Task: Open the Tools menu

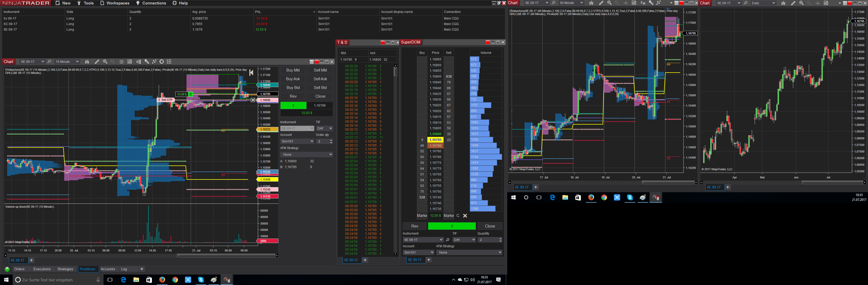Action: click(x=85, y=3)
